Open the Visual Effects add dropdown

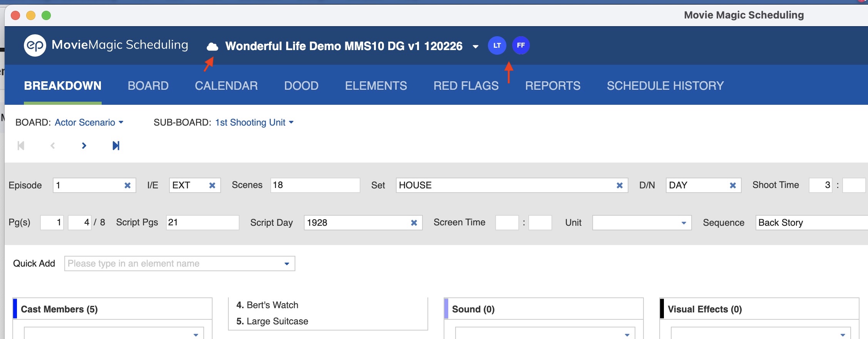pos(843,334)
